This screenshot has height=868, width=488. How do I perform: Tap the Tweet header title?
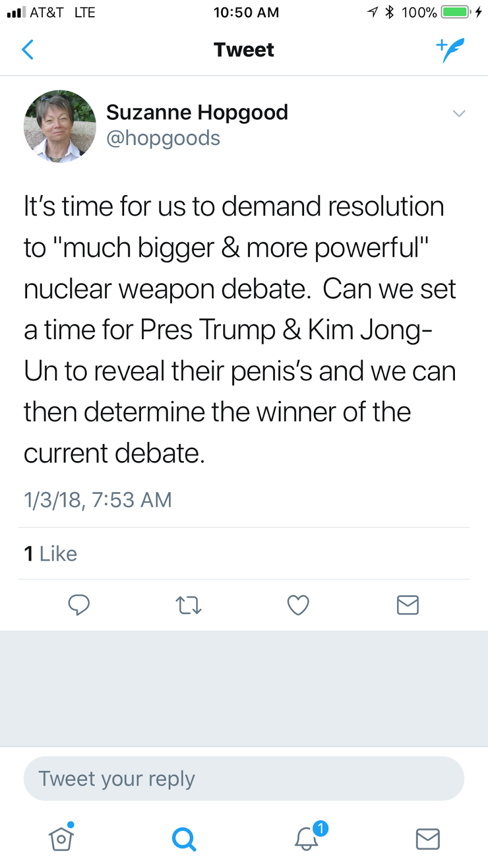click(x=243, y=50)
